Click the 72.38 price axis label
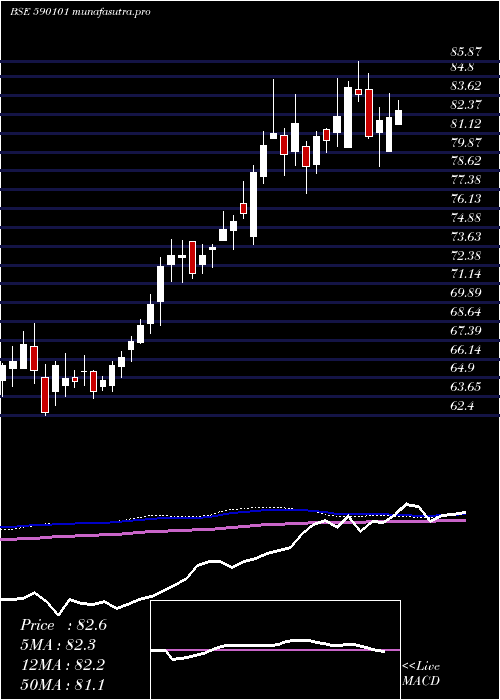Screen dimensions: 500x700 click(466, 255)
